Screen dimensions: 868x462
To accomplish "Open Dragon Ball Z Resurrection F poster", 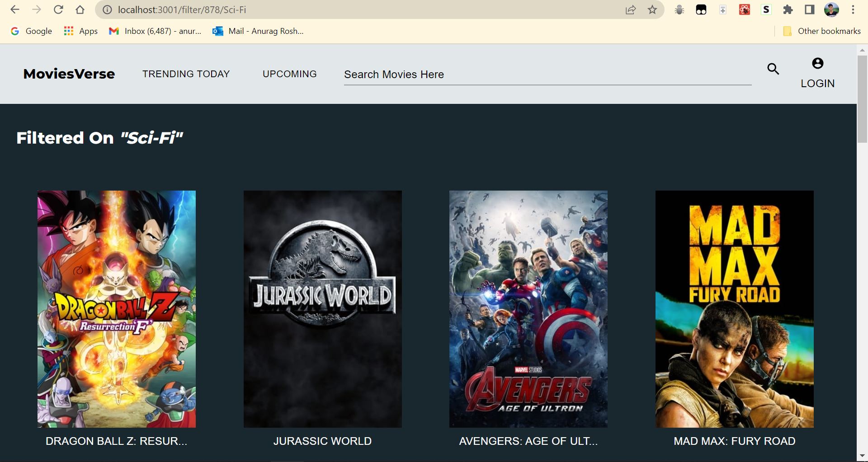I will pos(117,309).
